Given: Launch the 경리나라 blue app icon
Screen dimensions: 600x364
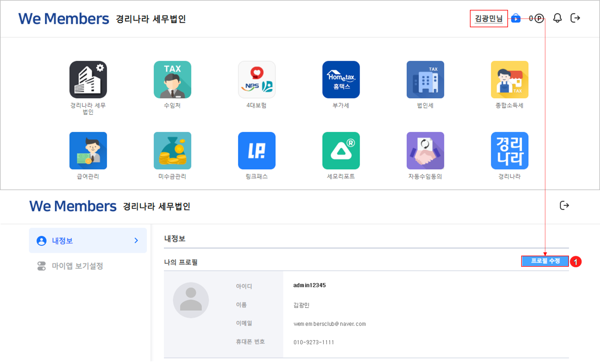Looking at the screenshot, I should coord(509,151).
